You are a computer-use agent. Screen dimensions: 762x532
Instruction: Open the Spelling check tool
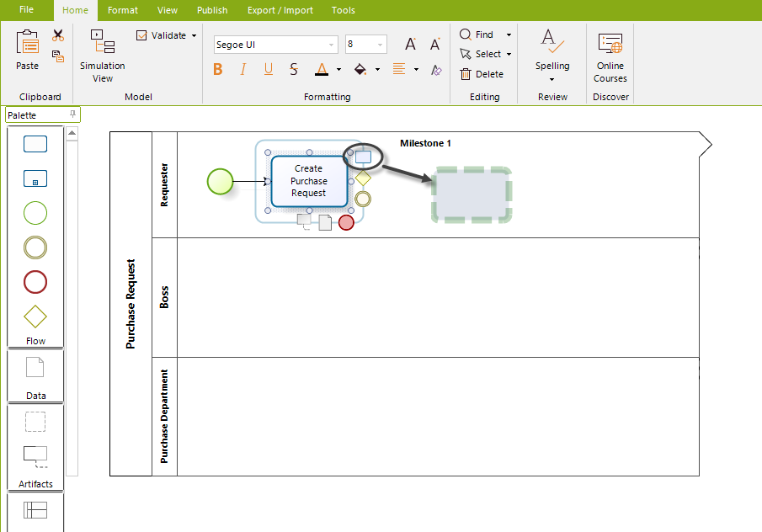[552, 55]
